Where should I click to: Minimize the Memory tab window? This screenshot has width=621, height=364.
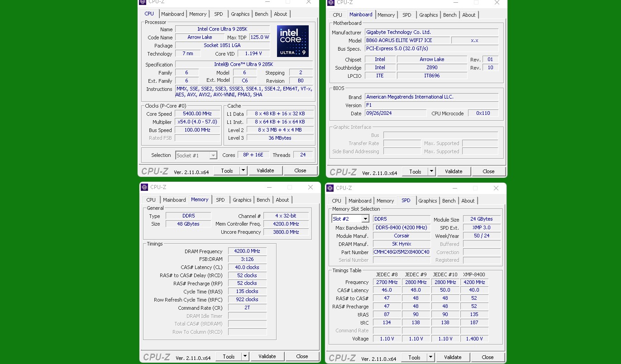coord(269,187)
